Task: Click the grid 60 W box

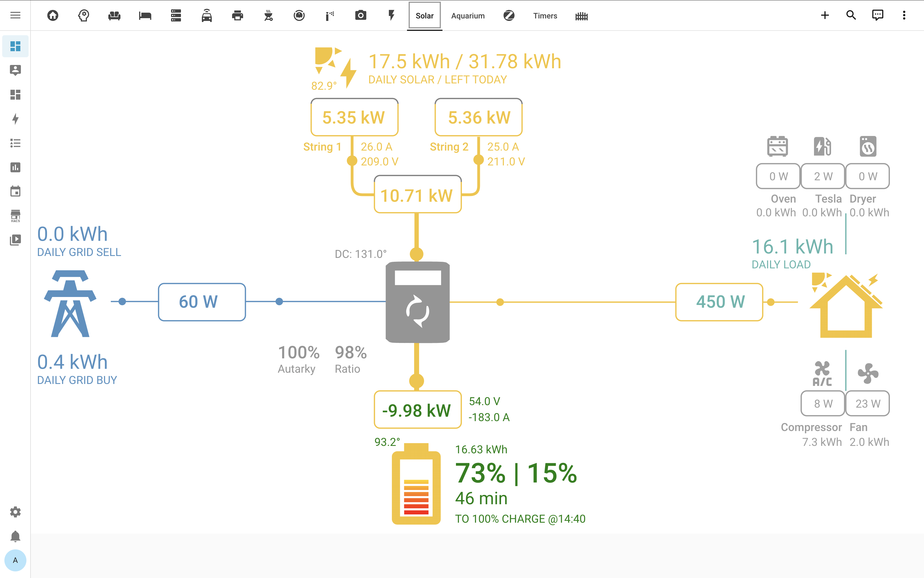Action: [202, 302]
